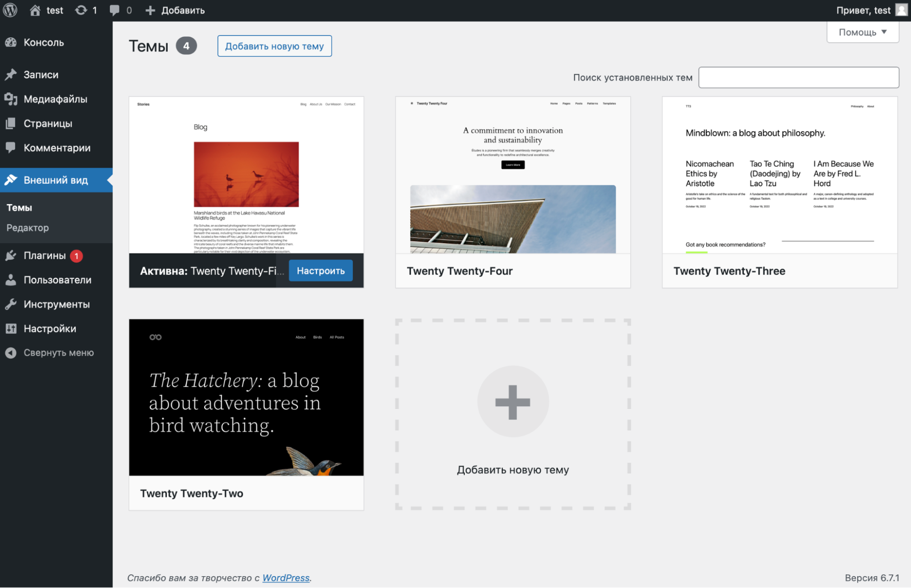
Task: Expand the Помощь help dropdown
Action: point(862,32)
